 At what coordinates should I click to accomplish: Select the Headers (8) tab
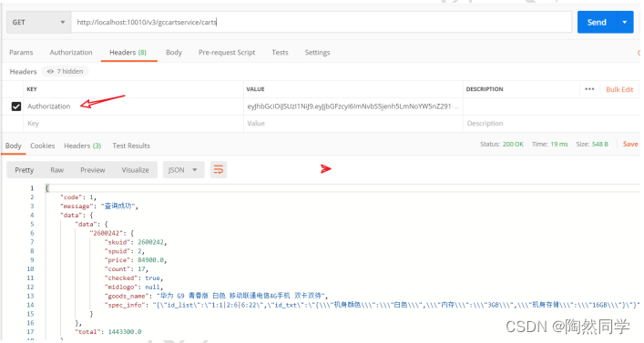click(128, 53)
